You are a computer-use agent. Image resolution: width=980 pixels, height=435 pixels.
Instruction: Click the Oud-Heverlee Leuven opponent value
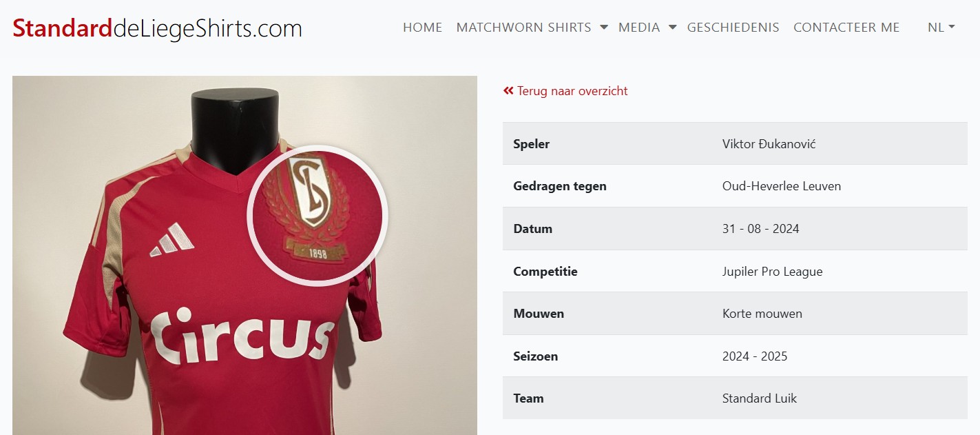pyautogui.click(x=782, y=186)
